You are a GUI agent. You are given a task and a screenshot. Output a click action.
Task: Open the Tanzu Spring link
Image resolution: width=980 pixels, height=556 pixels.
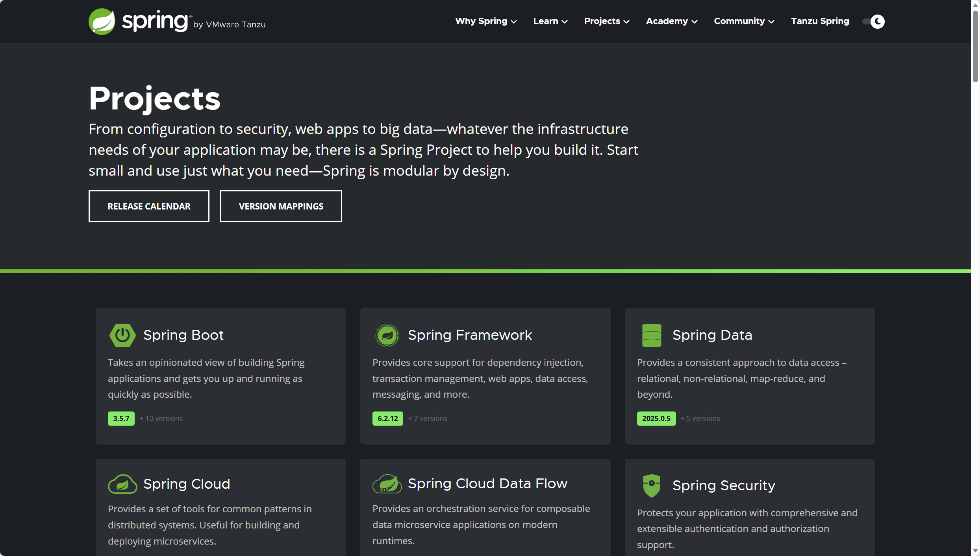(x=820, y=21)
